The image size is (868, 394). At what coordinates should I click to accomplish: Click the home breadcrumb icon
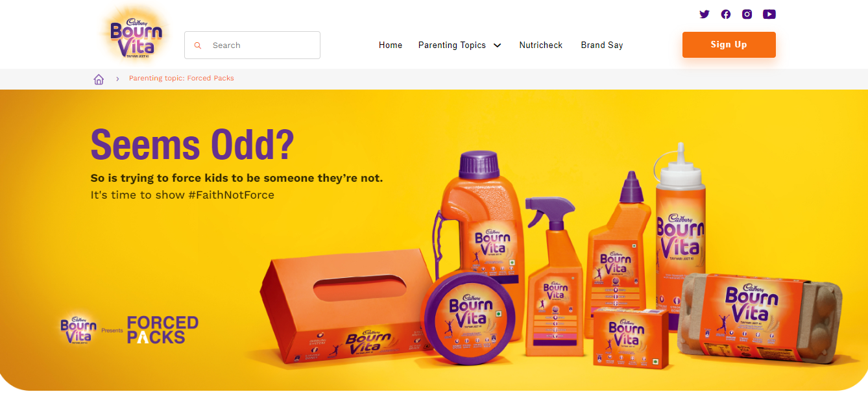point(99,79)
